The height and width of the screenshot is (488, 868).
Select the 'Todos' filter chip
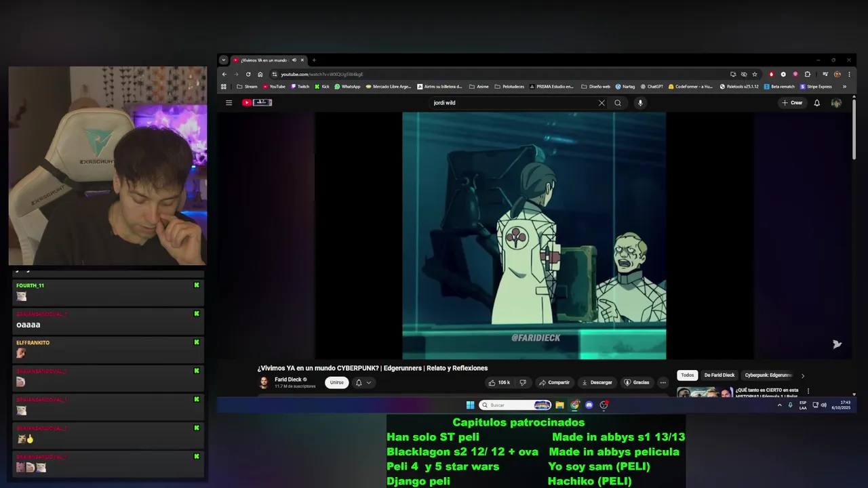688,375
